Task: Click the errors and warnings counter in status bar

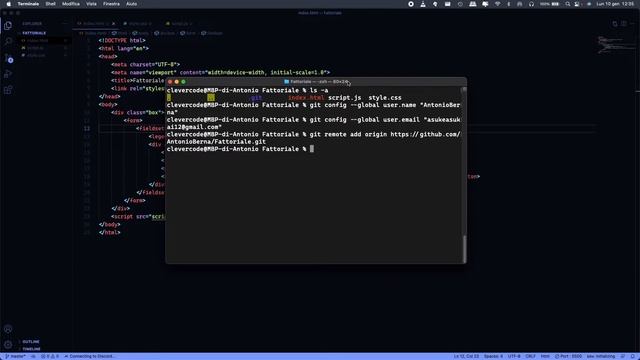Action: point(50,356)
